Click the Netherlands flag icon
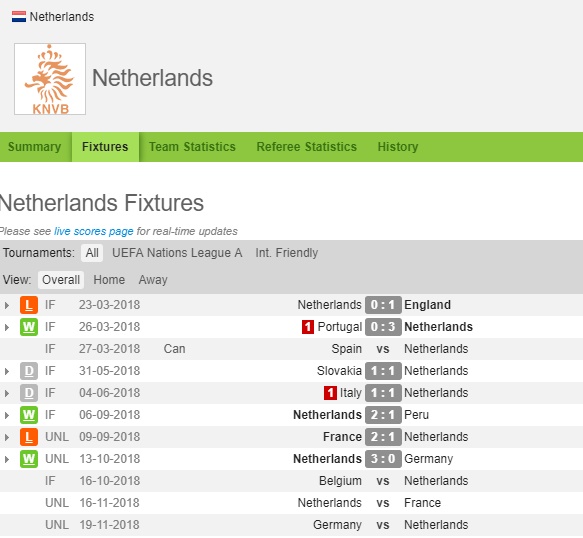 19,17
